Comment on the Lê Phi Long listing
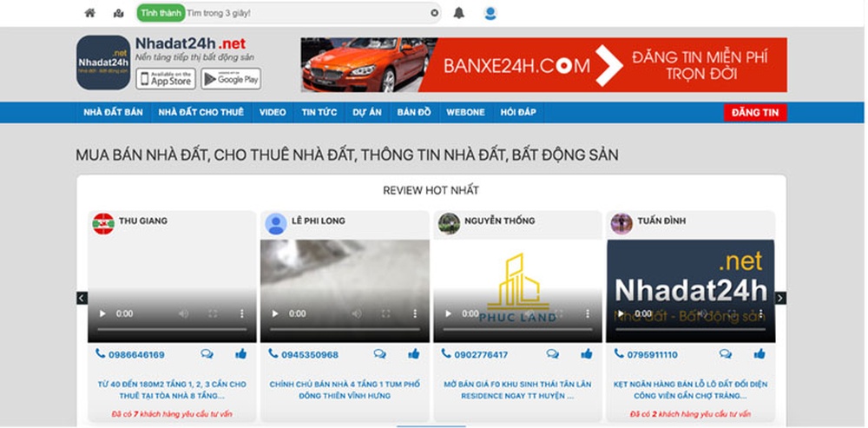Image resolution: width=868 pixels, height=428 pixels. pyautogui.click(x=380, y=354)
